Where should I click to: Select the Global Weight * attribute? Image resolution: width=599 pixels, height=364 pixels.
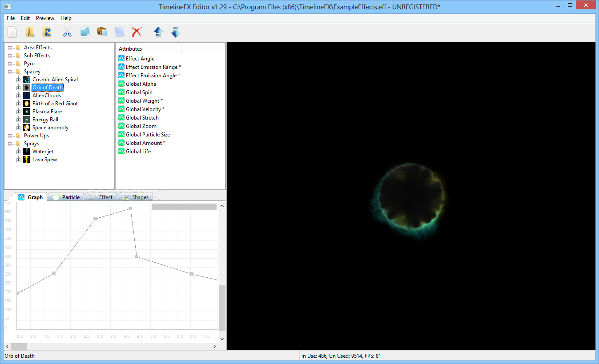pos(144,101)
